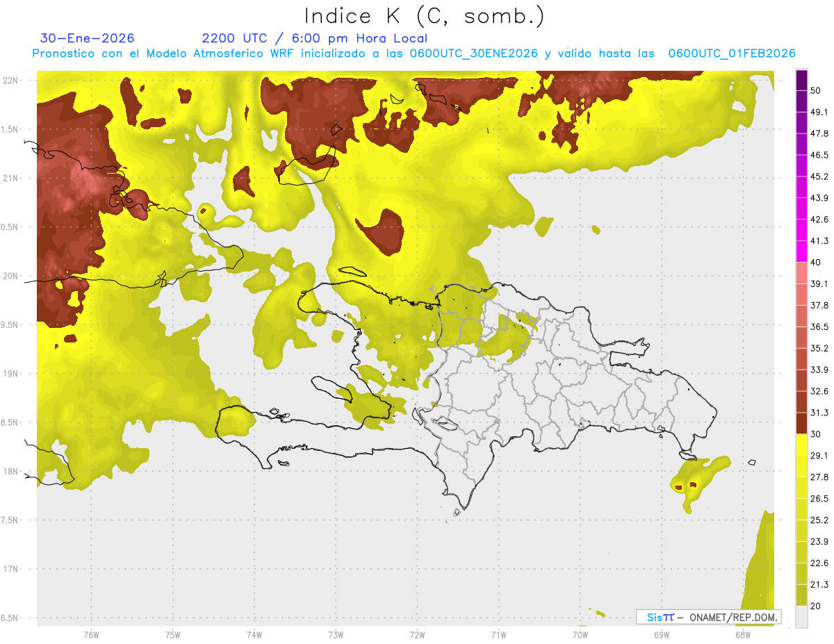Click latitude label "20N"

click(x=10, y=276)
